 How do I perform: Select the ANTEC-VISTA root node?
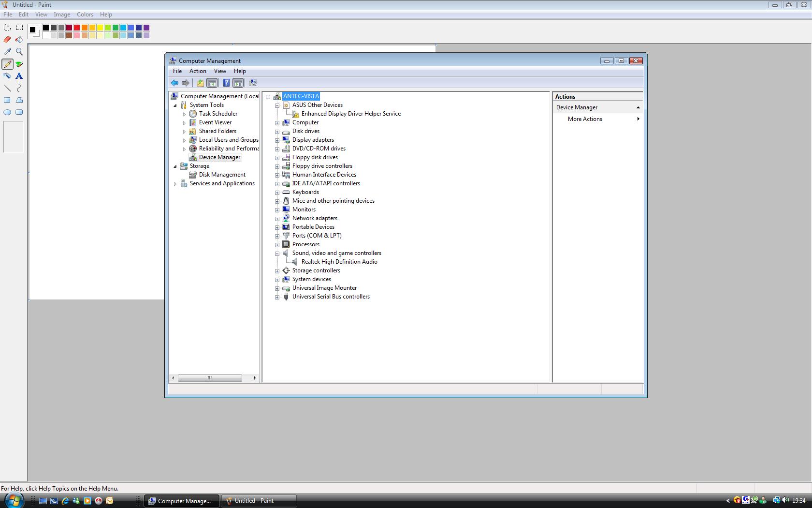301,96
